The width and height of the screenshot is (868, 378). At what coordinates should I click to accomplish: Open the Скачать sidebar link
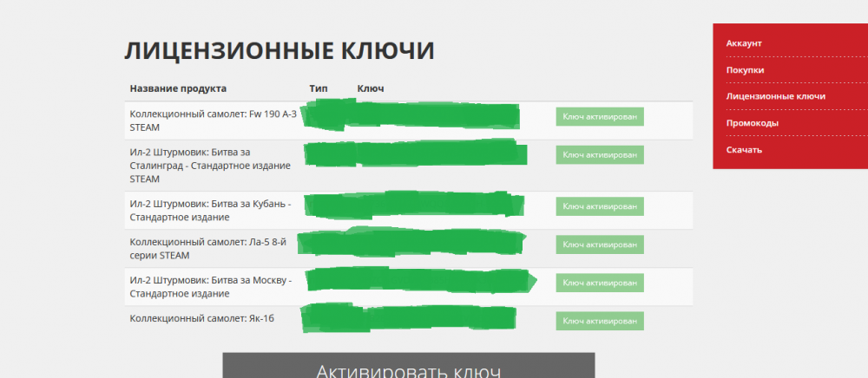744,149
